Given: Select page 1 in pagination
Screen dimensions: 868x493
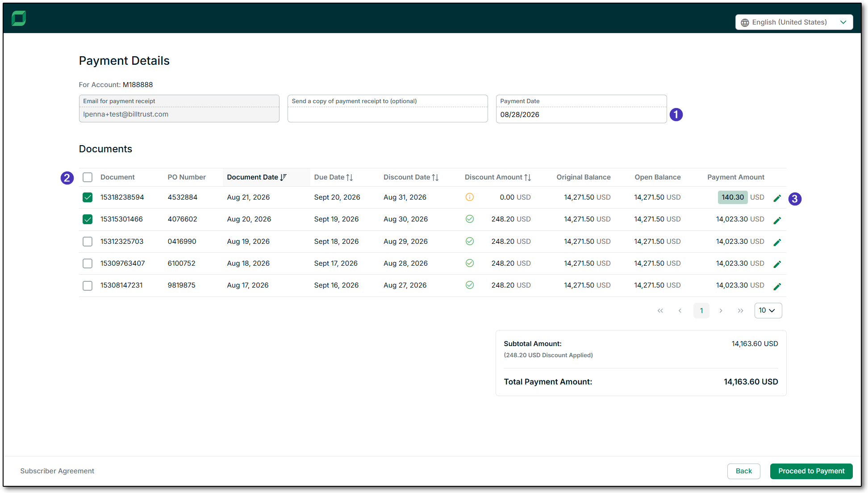Looking at the screenshot, I should point(701,311).
